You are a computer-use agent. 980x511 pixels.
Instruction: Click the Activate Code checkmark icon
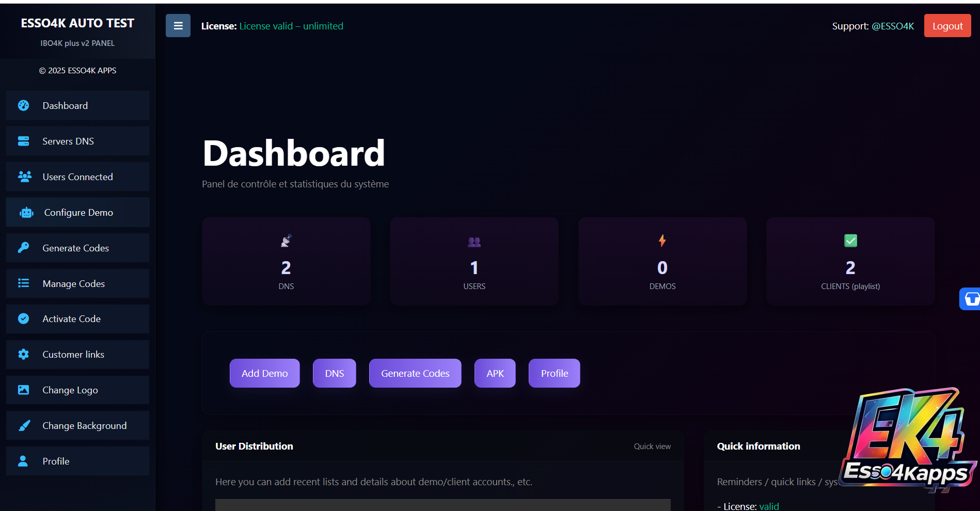pyautogui.click(x=24, y=319)
